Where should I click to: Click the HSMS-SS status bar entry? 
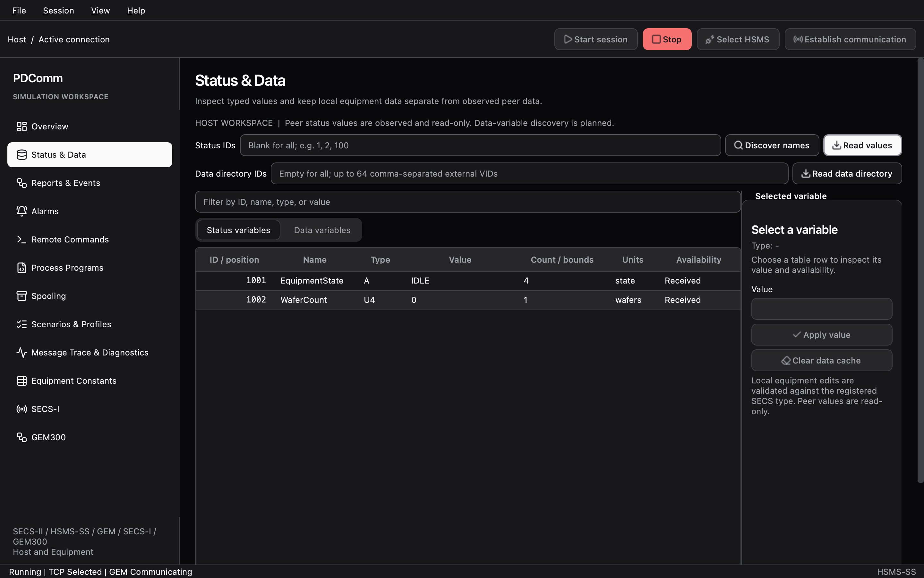896,572
